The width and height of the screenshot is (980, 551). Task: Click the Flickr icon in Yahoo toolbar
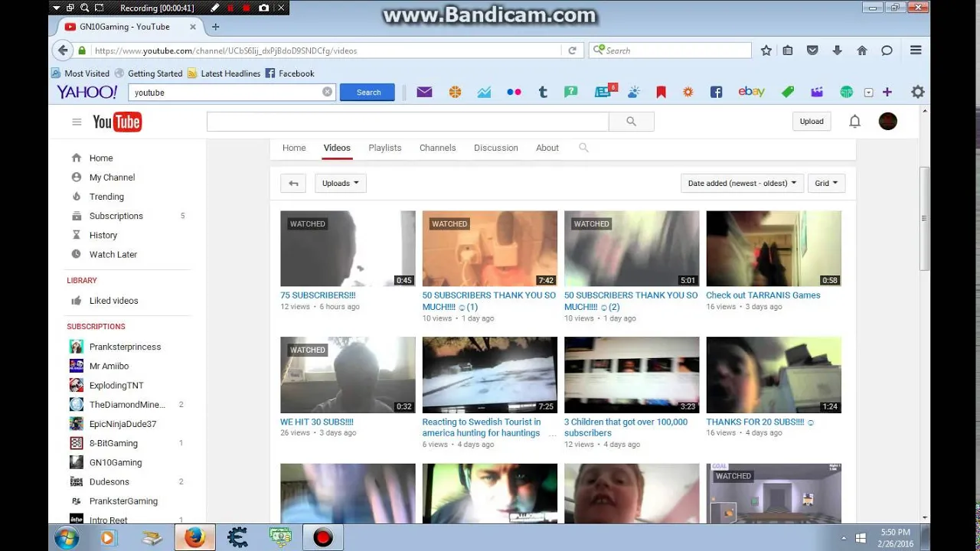(x=514, y=92)
